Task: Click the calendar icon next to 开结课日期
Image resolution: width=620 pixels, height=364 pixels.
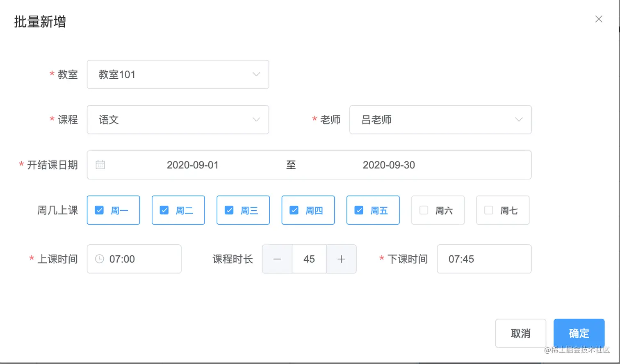Action: 100,164
